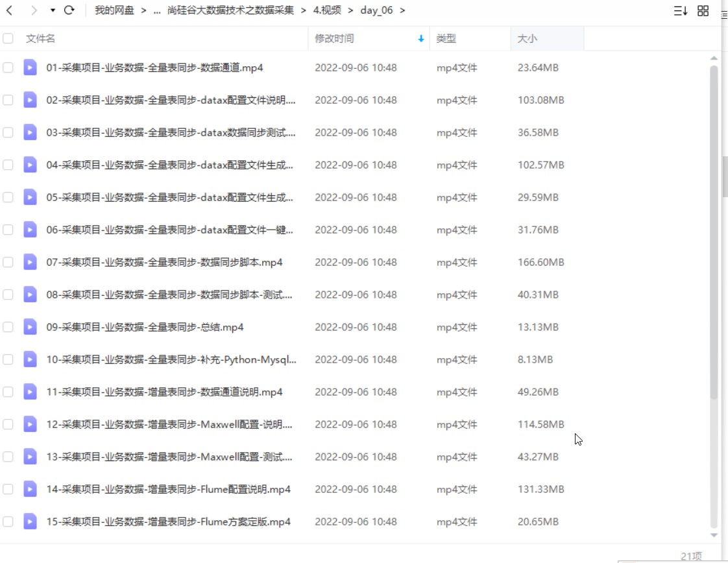
Task: Click video icon of 12-Maxwell配置-说明 file
Action: [30, 424]
